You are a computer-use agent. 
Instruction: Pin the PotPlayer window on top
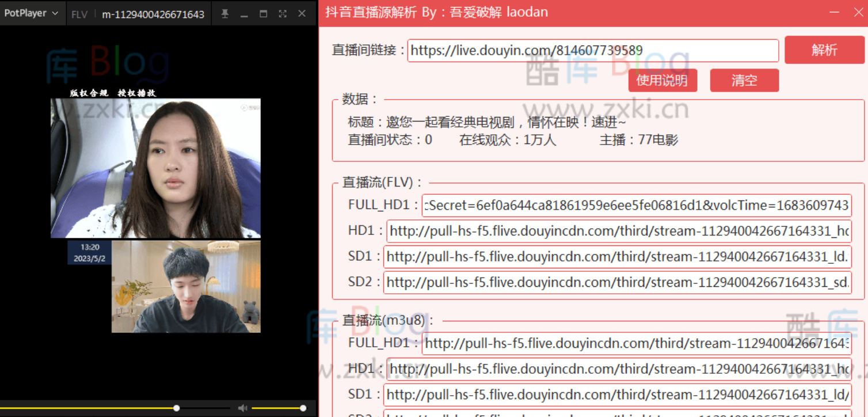click(225, 14)
